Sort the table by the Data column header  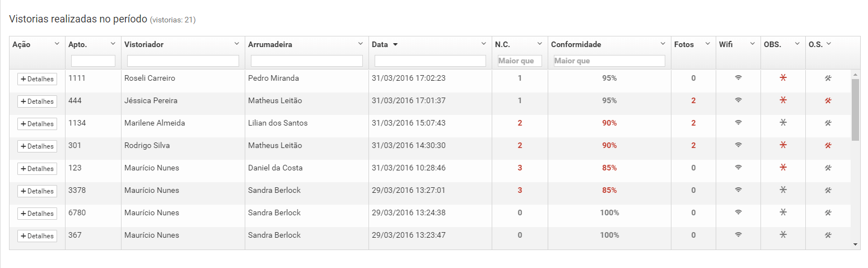tap(379, 44)
